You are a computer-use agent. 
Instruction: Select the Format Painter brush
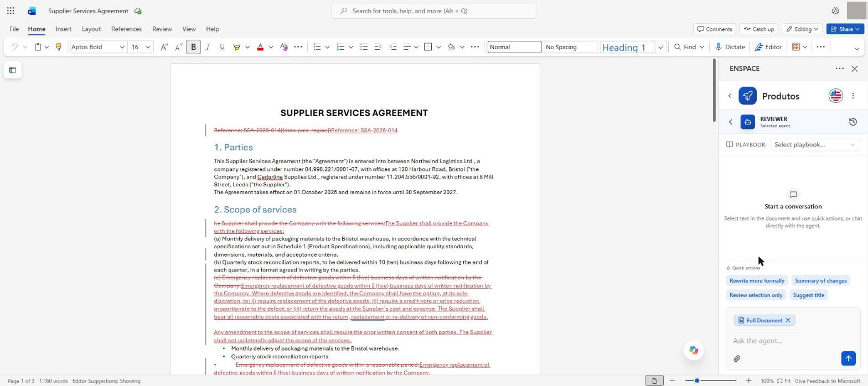tap(58, 47)
